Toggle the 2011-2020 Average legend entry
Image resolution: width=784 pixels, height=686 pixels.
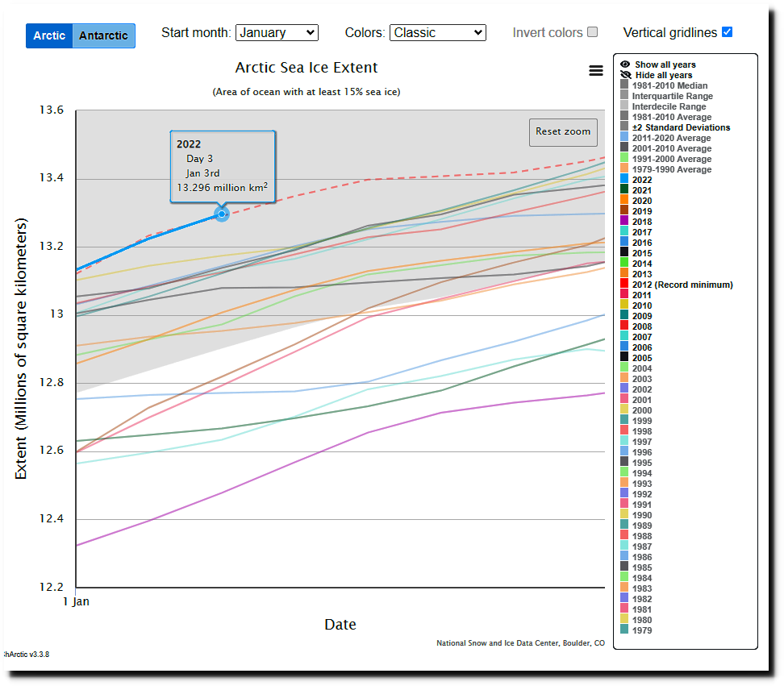672,138
